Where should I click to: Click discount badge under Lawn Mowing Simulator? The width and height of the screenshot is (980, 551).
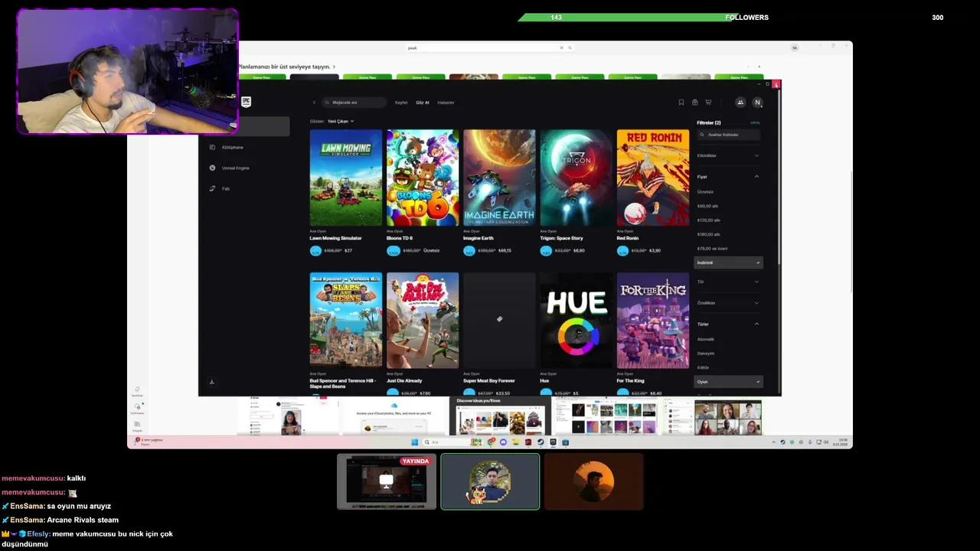(x=315, y=251)
